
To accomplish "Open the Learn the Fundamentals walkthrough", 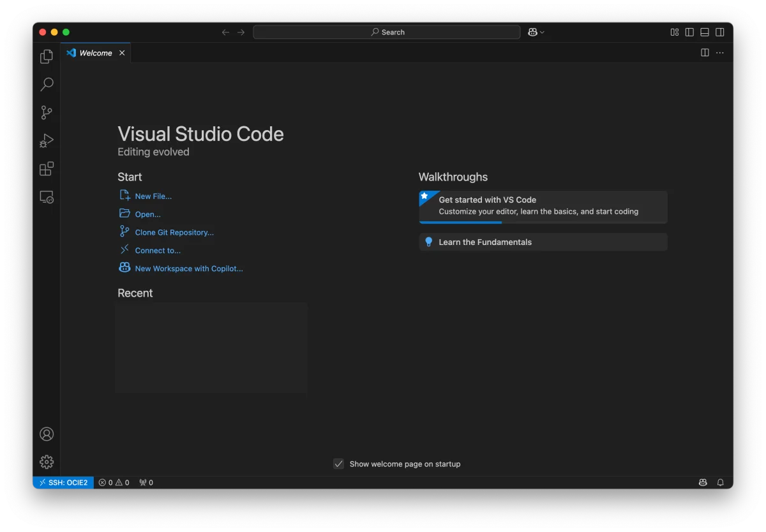I will coord(543,242).
